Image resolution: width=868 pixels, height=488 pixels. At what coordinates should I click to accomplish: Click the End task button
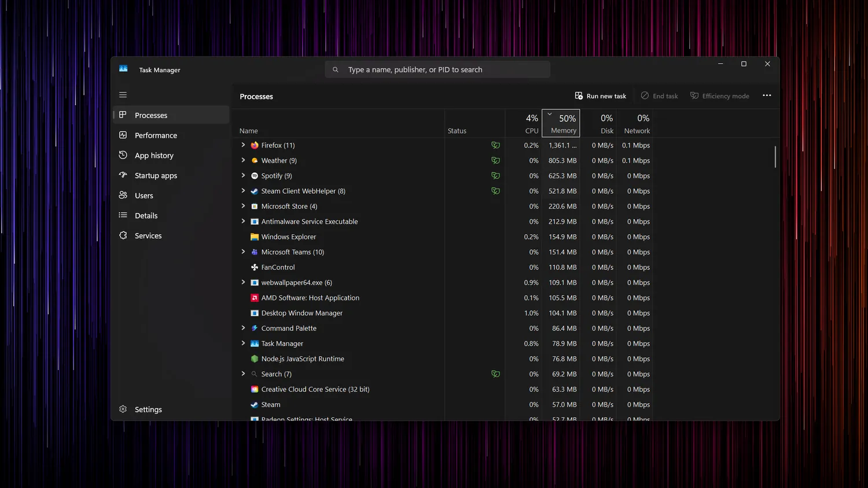pyautogui.click(x=659, y=96)
